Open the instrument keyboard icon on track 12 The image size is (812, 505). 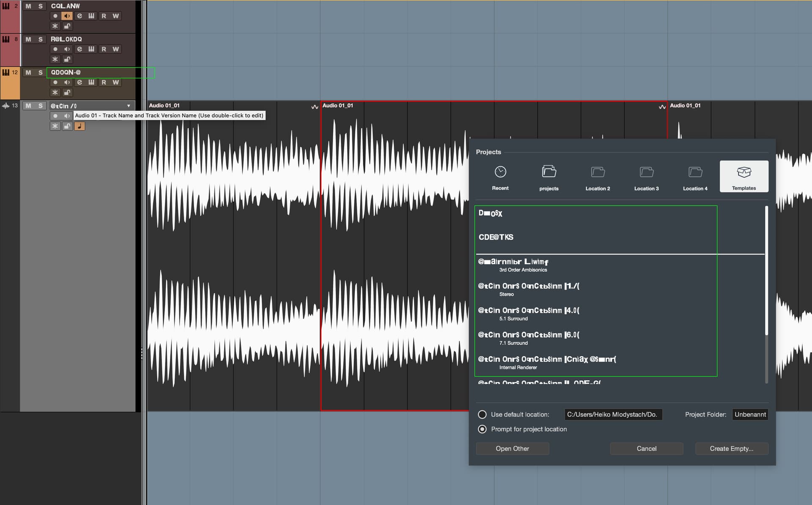(91, 82)
